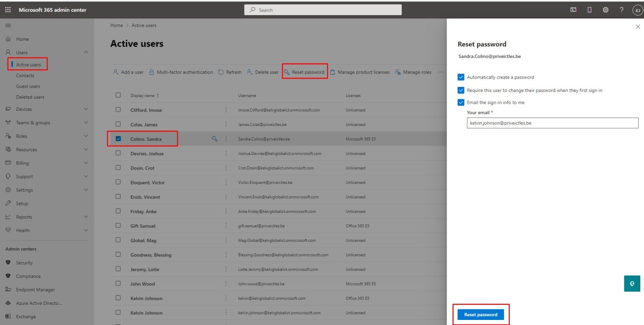Screen dimensions: 644x325
Task: Expand the Roles section chevron
Action: [86, 136]
